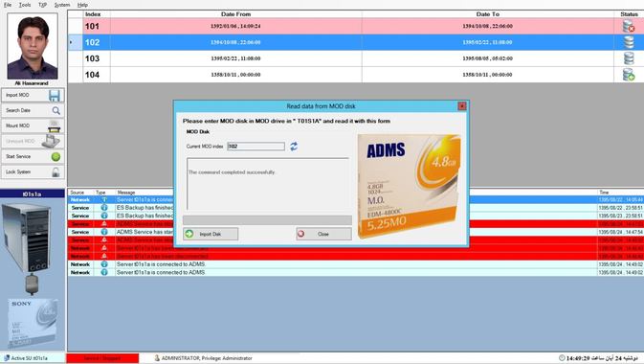
Task: Click the info icon on the last Network log row
Action: tap(104, 272)
